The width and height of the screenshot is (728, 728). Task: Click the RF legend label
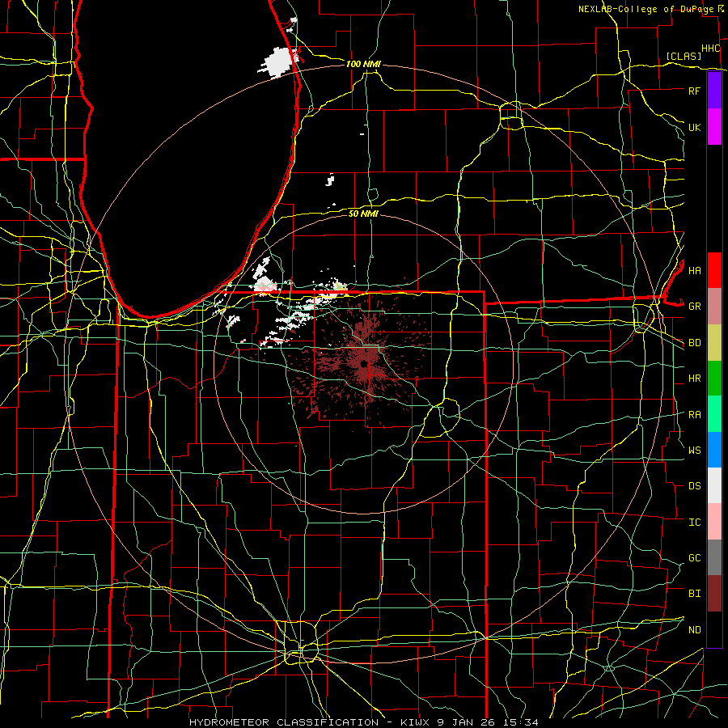pyautogui.click(x=694, y=91)
